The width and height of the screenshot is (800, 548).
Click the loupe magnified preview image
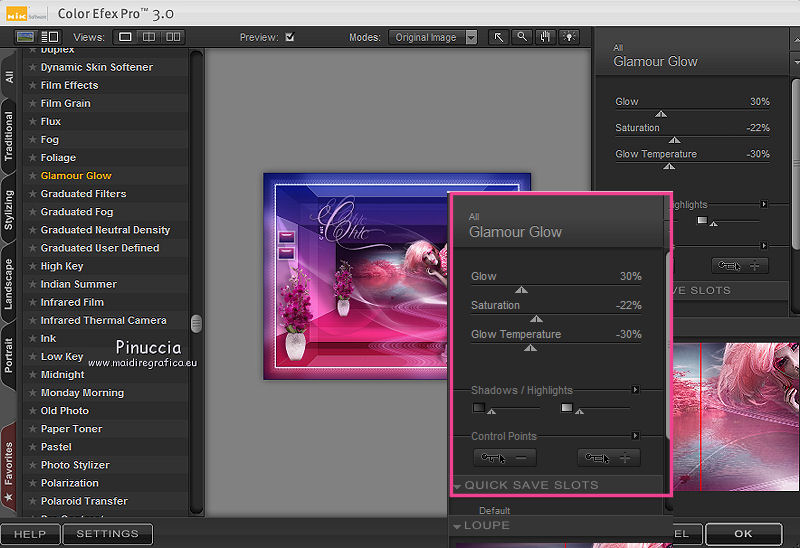tap(736, 417)
